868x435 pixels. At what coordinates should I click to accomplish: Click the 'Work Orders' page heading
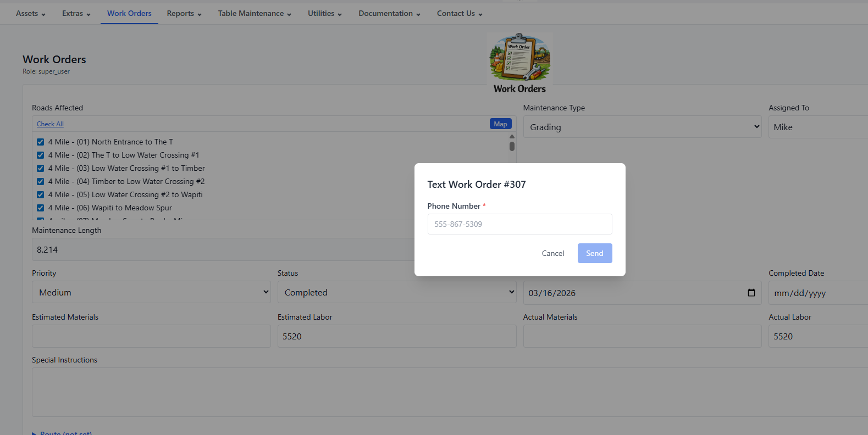coord(54,59)
